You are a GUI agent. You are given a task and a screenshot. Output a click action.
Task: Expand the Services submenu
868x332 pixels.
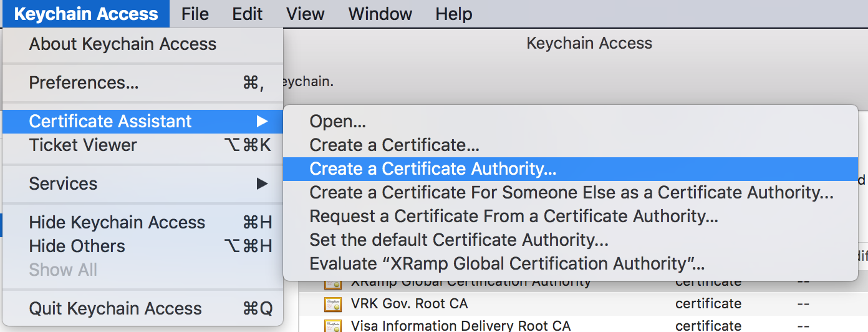click(x=143, y=184)
